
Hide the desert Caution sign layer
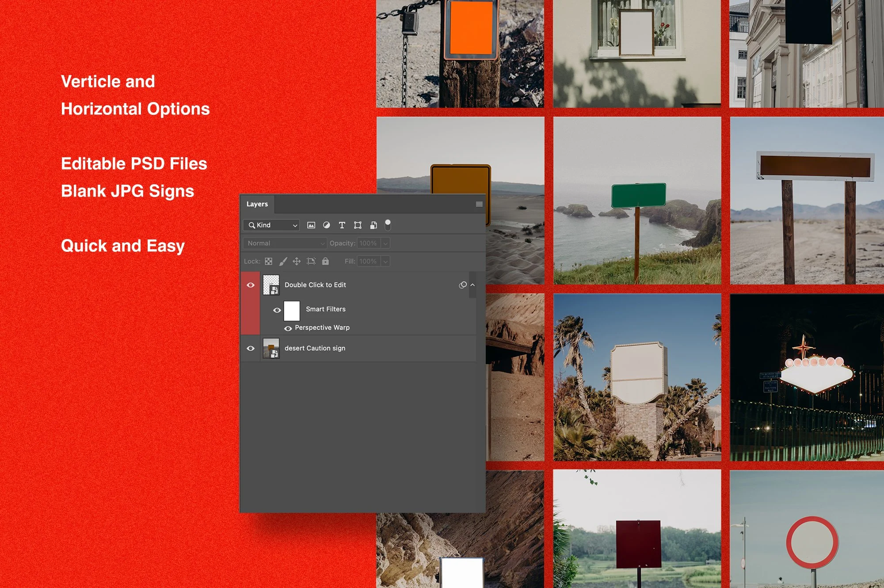pyautogui.click(x=251, y=349)
